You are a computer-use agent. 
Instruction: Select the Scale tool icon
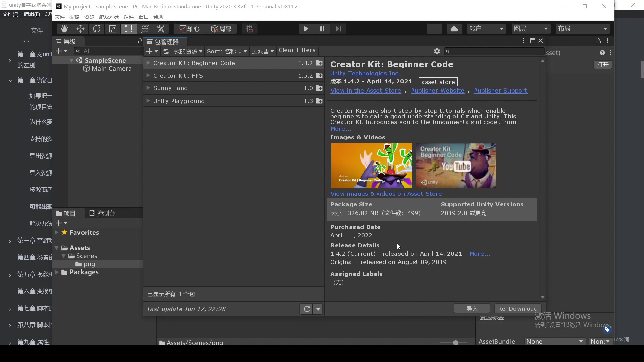[x=113, y=29]
